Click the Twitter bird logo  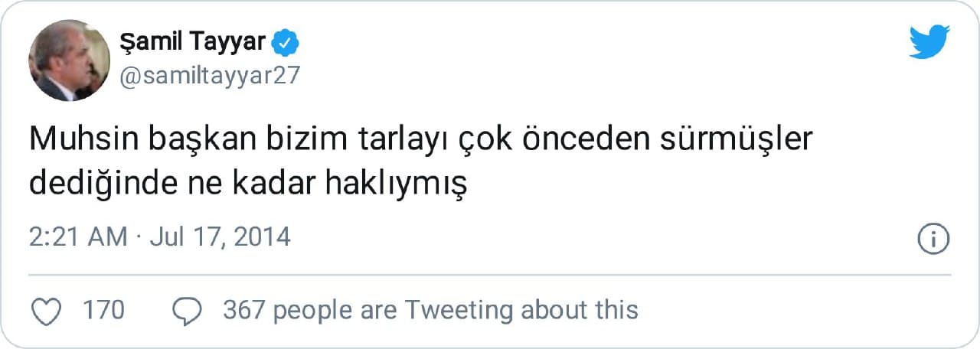[929, 41]
